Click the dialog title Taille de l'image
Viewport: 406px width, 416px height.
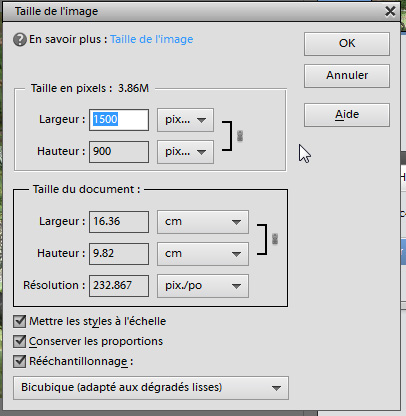click(x=56, y=11)
